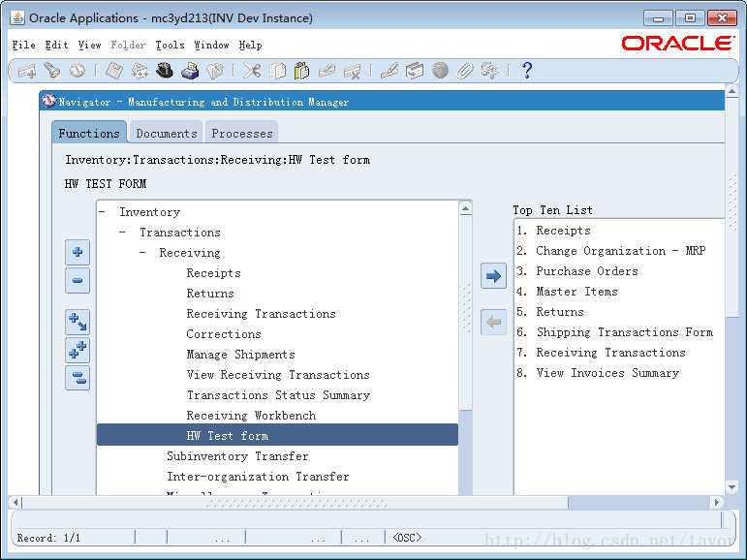Switch to the Documents tab

pos(167,133)
